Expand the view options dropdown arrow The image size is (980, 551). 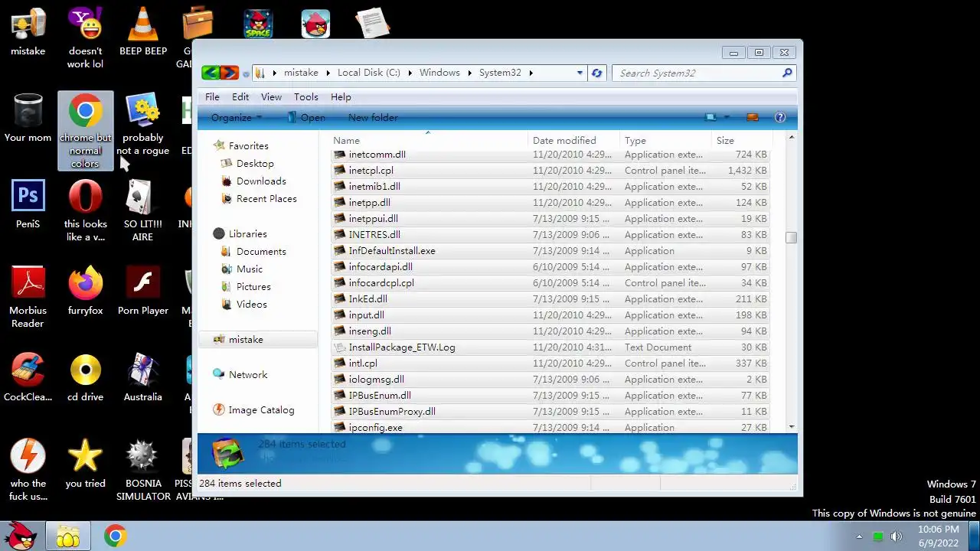[727, 117]
